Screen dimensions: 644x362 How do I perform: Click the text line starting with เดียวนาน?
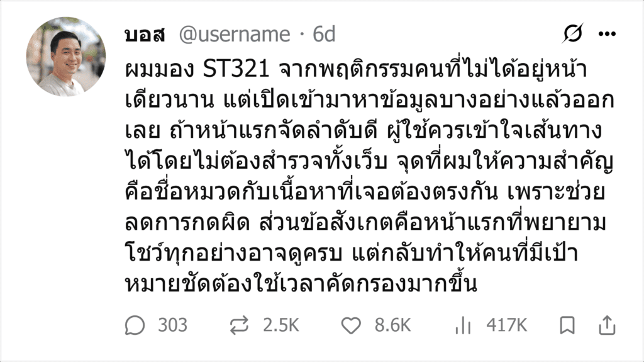click(369, 99)
